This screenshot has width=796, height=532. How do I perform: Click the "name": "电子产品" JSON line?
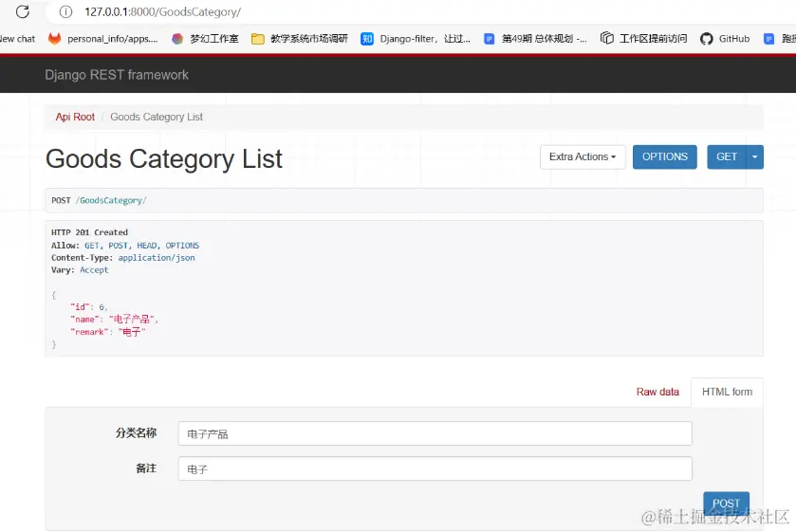(x=114, y=320)
